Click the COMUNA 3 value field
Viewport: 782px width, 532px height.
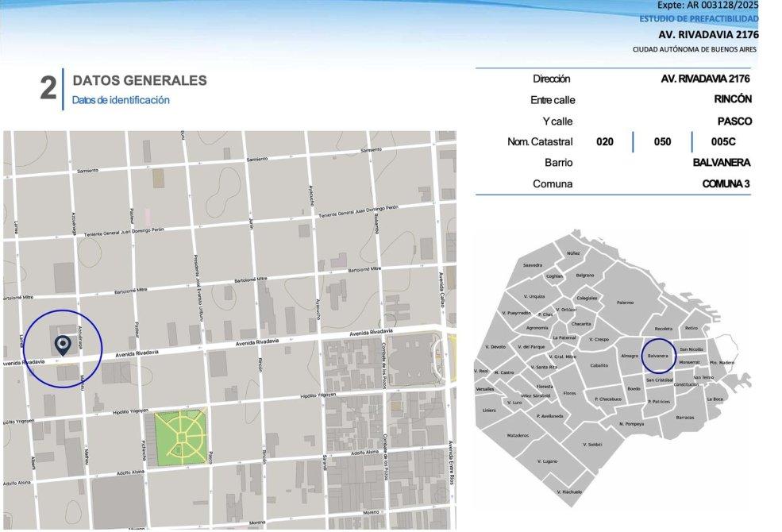726,184
